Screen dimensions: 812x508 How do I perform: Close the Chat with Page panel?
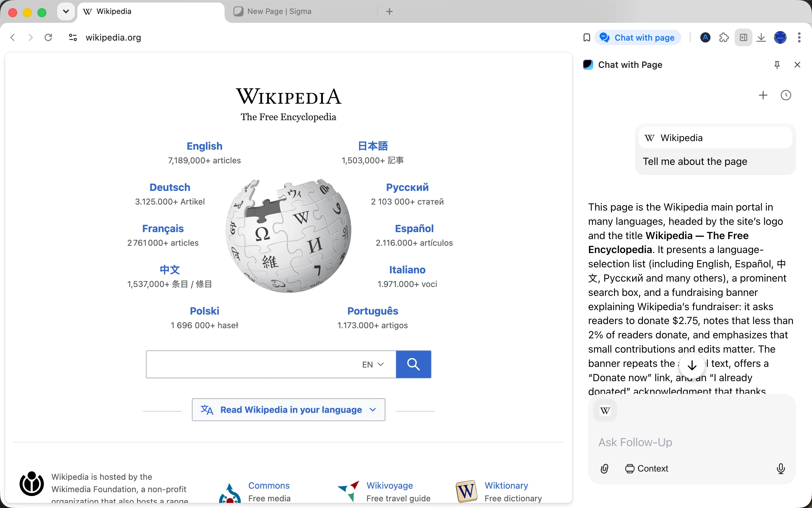[797, 65]
